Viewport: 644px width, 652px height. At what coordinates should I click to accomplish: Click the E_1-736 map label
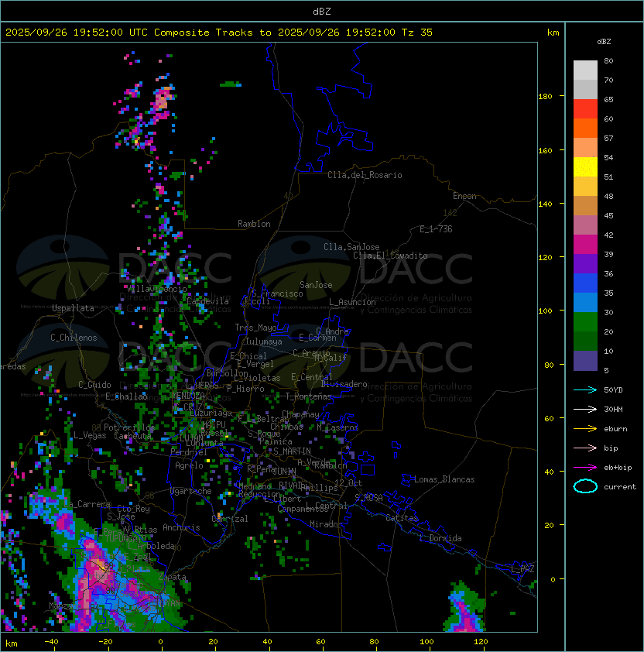coord(436,229)
